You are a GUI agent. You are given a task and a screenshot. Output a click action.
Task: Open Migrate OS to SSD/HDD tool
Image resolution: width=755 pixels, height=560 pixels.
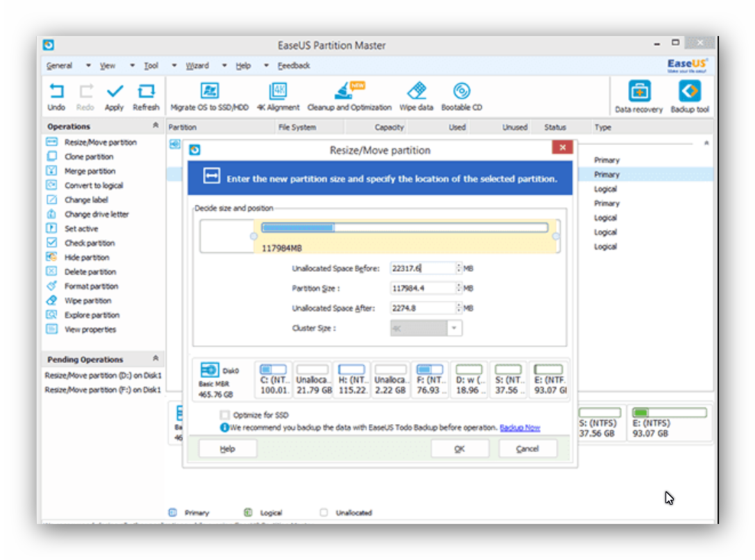point(209,97)
